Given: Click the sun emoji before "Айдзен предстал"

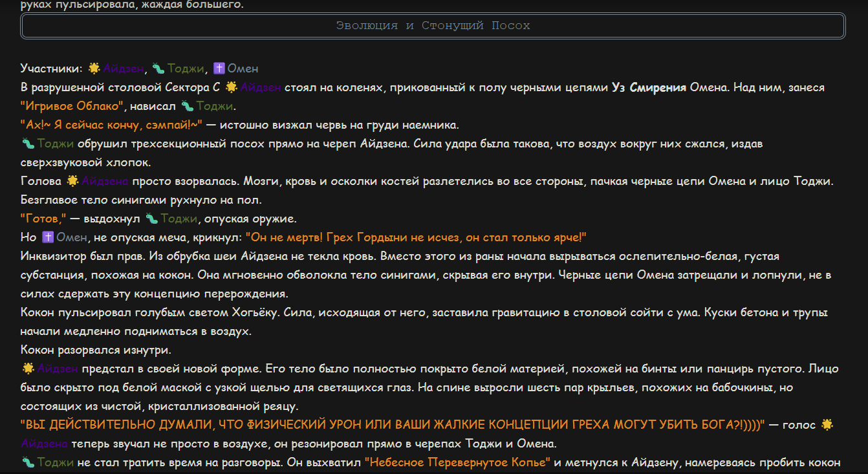Looking at the screenshot, I should coord(27,369).
